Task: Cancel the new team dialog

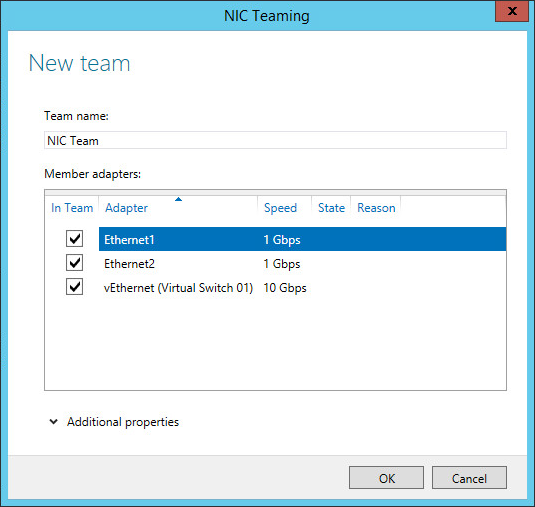Action: tap(469, 478)
